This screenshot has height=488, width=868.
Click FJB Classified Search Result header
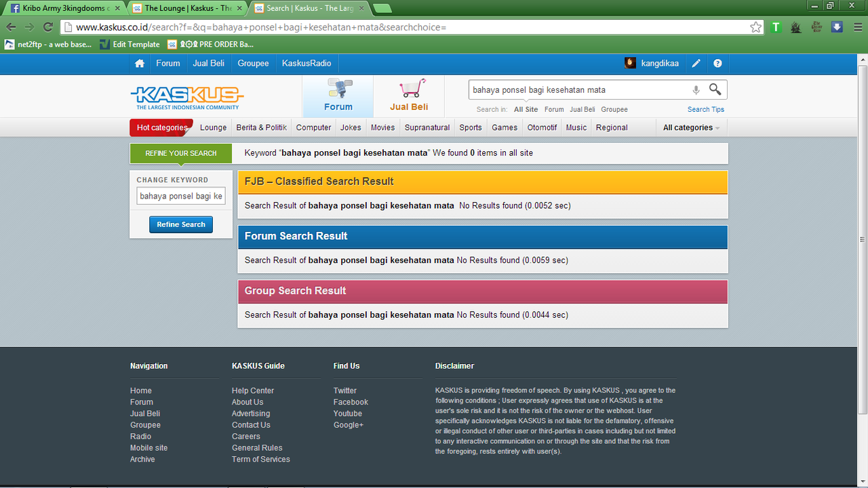point(483,182)
